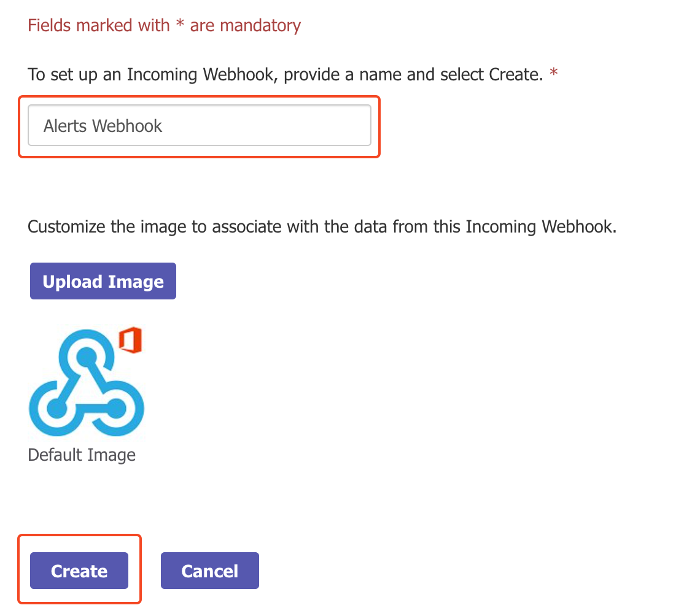Screen dimensions: 684x616
Task: Select the Upload Image button
Action: point(103,281)
